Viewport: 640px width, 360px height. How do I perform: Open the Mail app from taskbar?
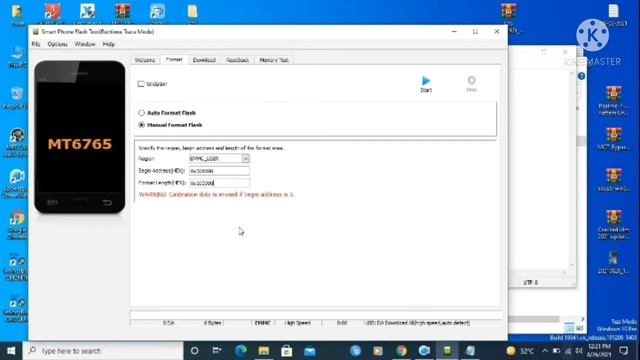point(310,351)
